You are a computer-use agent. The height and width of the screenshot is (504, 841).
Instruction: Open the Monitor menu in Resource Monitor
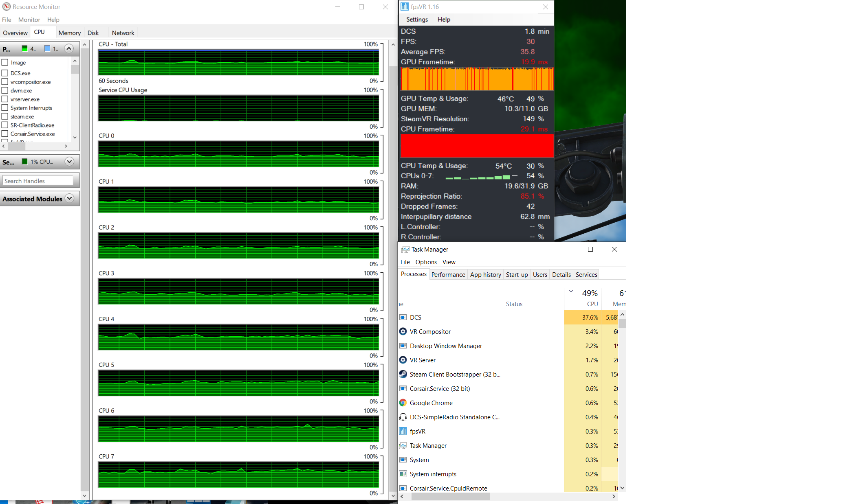click(x=29, y=20)
